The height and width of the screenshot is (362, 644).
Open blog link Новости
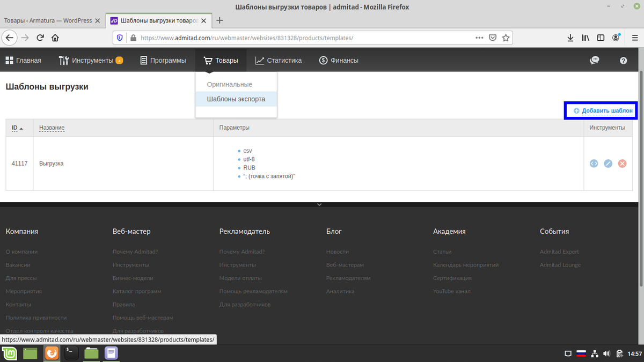[x=338, y=252]
